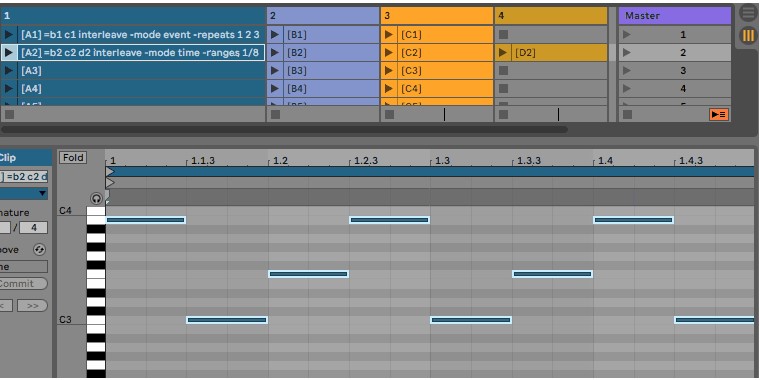760x380 pixels.
Task: Launch the [D2] clip in track 4
Action: [x=503, y=53]
